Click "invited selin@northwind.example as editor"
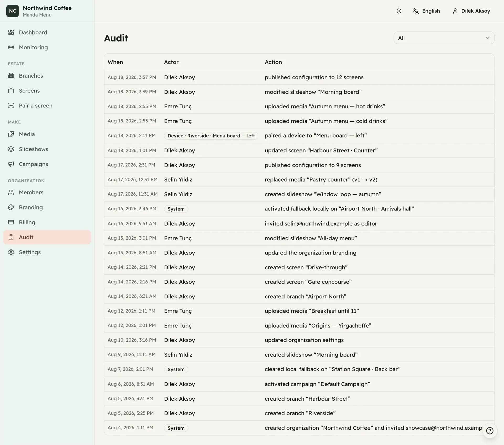Image resolution: width=504 pixels, height=445 pixels. pyautogui.click(x=321, y=223)
